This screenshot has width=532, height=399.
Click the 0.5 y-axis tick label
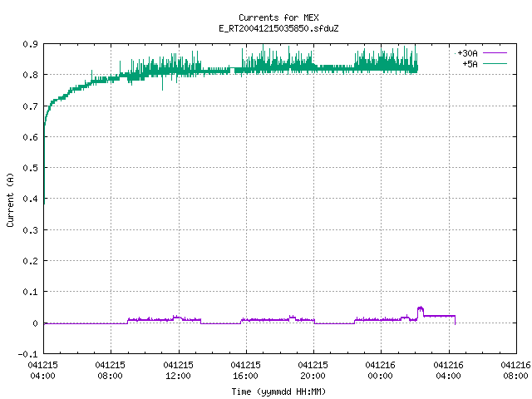[30, 168]
